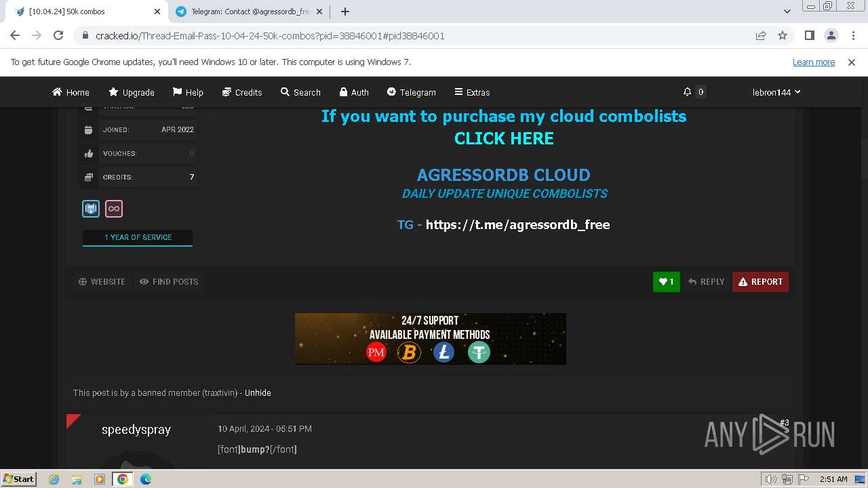Open Chrome profile avatar
Viewport: 868px width, 488px height.
[x=831, y=36]
